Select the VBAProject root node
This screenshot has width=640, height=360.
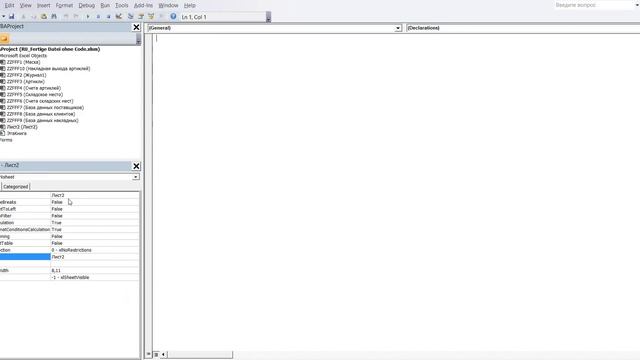(50, 49)
